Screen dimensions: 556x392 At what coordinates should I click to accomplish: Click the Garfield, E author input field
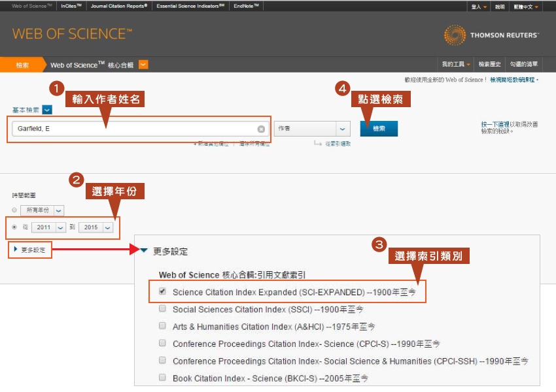coord(141,129)
